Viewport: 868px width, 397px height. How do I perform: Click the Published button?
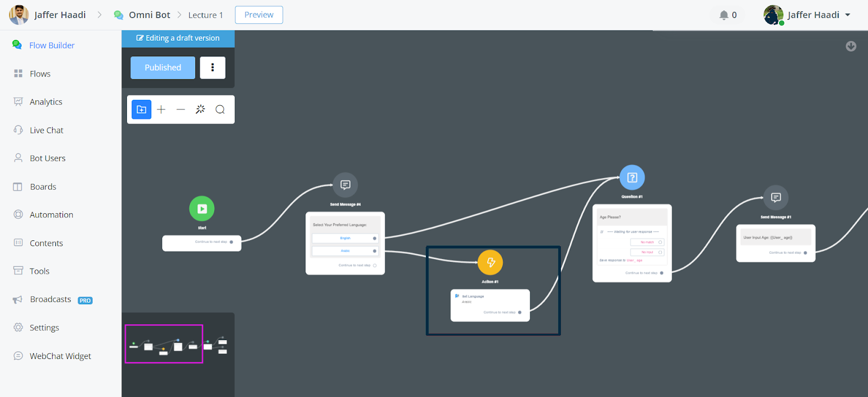(x=163, y=68)
